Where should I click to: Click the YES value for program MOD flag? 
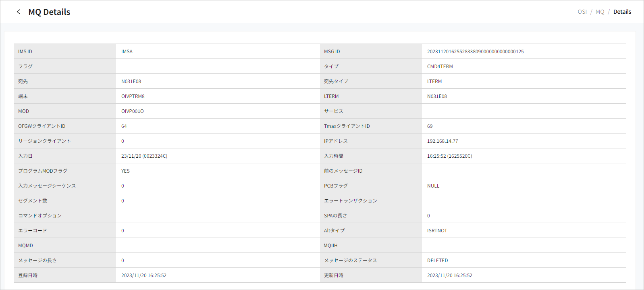(x=125, y=171)
